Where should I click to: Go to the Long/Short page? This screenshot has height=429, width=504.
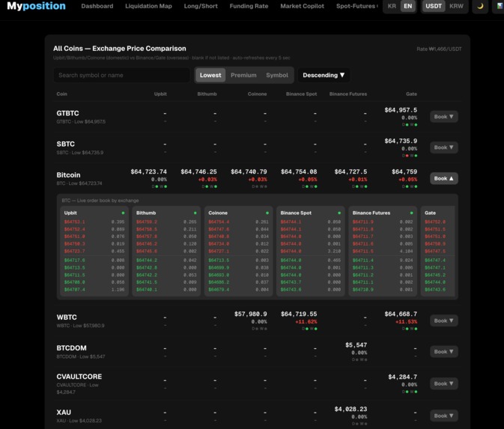201,6
